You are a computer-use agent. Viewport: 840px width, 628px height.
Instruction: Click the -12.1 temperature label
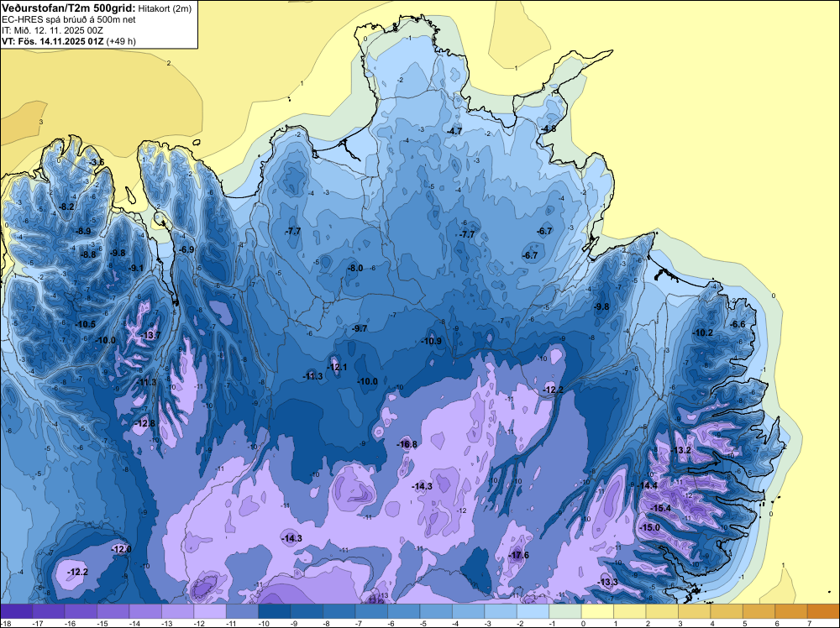337,367
